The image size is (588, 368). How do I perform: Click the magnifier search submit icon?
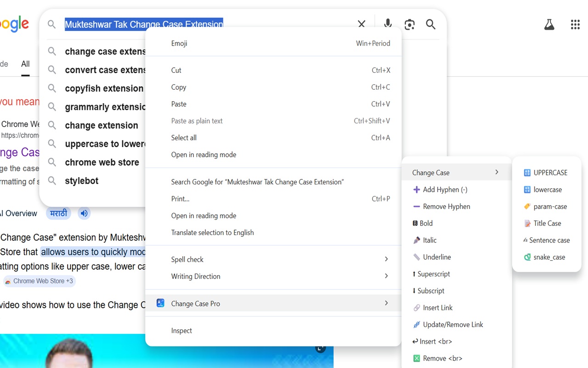pyautogui.click(x=430, y=24)
